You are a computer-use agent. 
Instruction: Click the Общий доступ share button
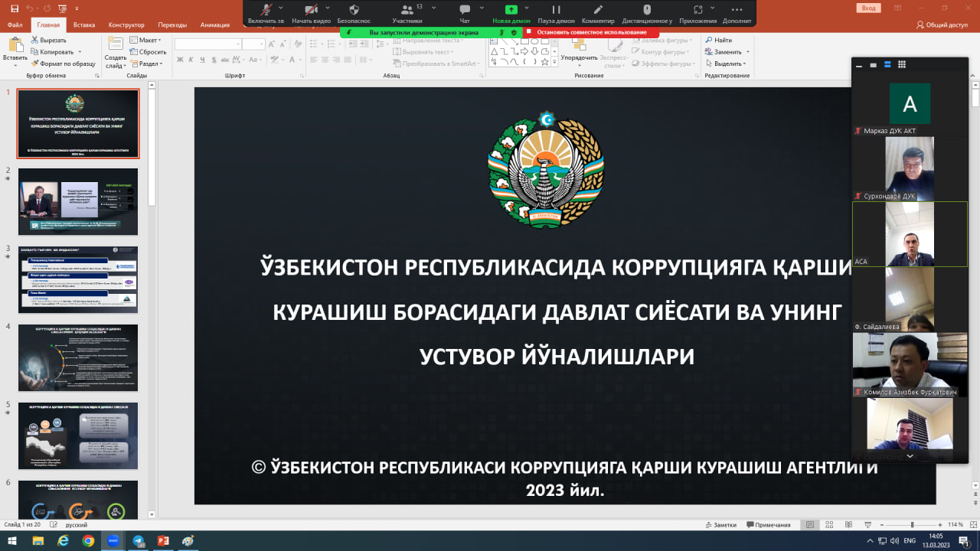(942, 24)
